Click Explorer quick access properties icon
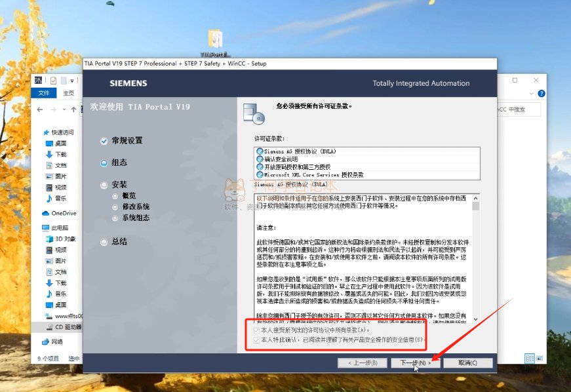The width and height of the screenshot is (571, 392). coord(53,81)
